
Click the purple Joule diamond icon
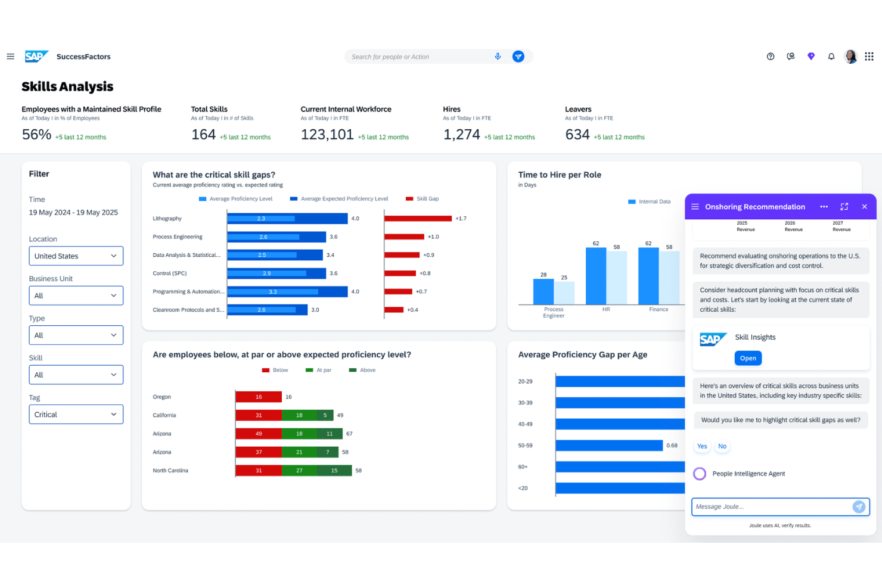click(811, 57)
